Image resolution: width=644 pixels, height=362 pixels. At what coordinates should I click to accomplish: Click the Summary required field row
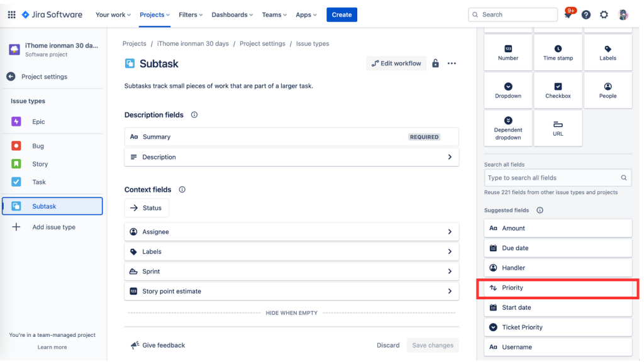pos(292,137)
